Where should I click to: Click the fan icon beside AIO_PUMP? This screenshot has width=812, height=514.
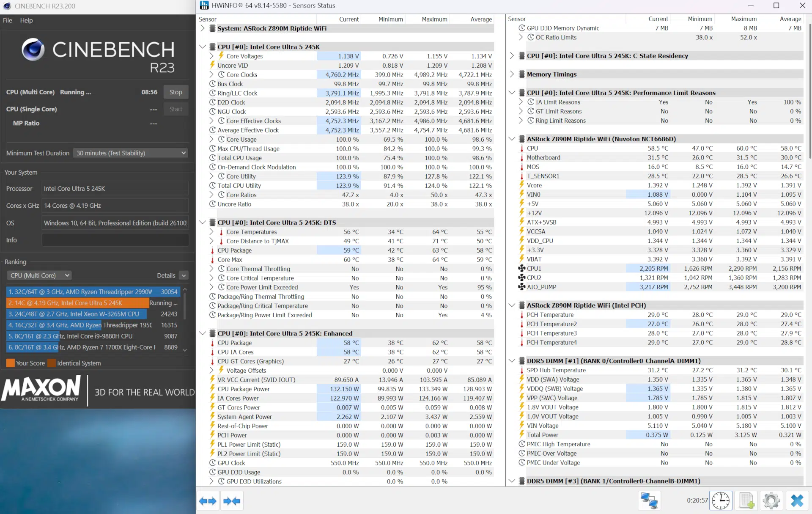(521, 287)
